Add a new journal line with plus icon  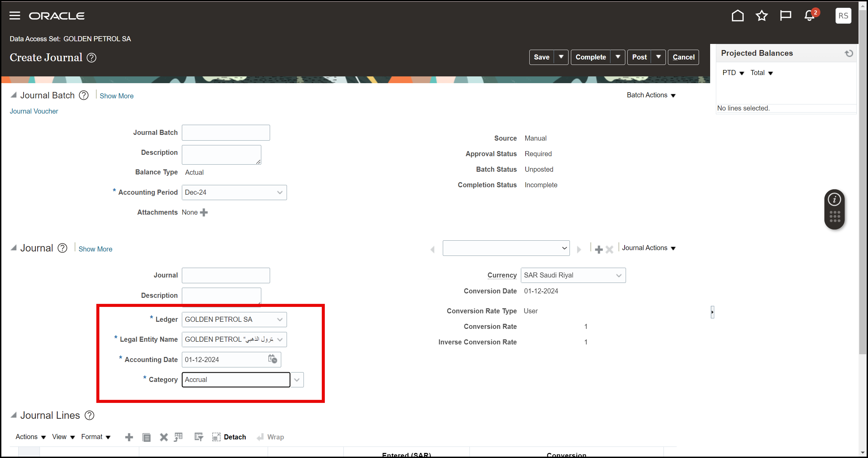[x=129, y=437]
